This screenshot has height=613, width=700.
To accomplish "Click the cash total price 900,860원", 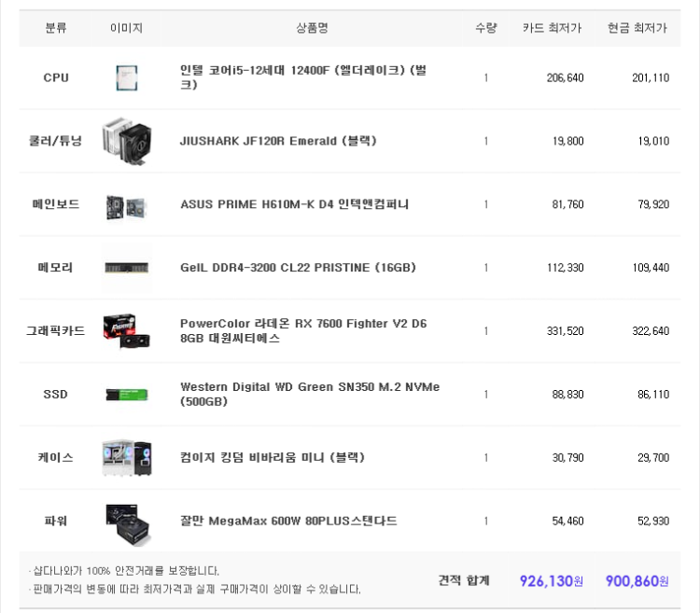I will click(637, 581).
